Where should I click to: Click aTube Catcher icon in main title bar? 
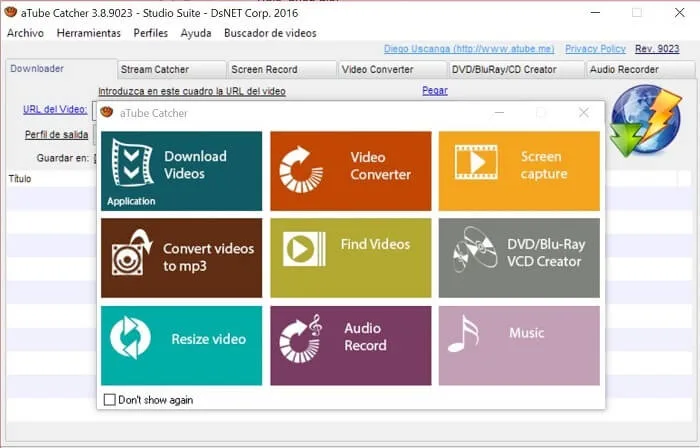point(10,12)
